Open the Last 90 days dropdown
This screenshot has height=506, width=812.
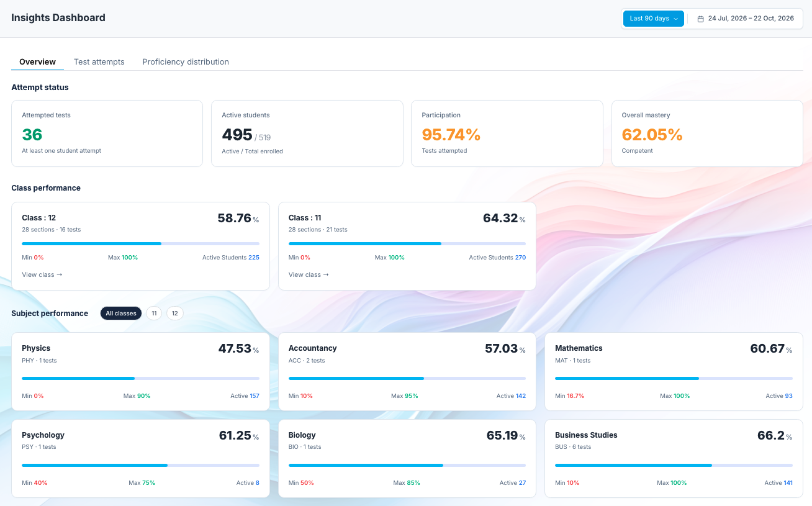pos(654,19)
